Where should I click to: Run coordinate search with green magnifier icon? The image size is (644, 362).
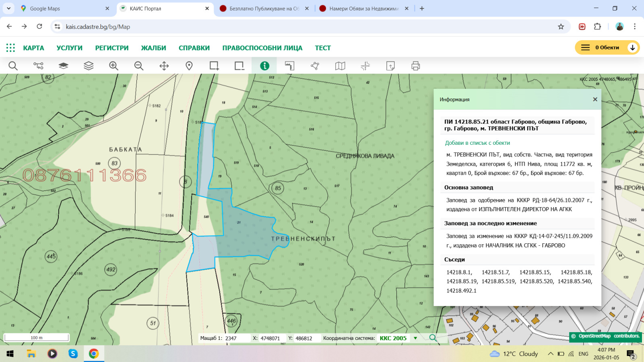tap(433, 338)
